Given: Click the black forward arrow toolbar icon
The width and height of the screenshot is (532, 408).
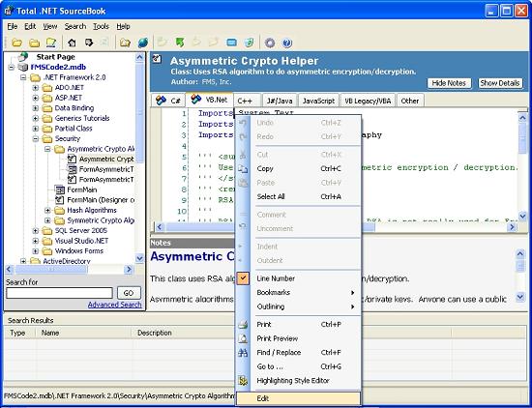Looking at the screenshot, I should coord(89,43).
